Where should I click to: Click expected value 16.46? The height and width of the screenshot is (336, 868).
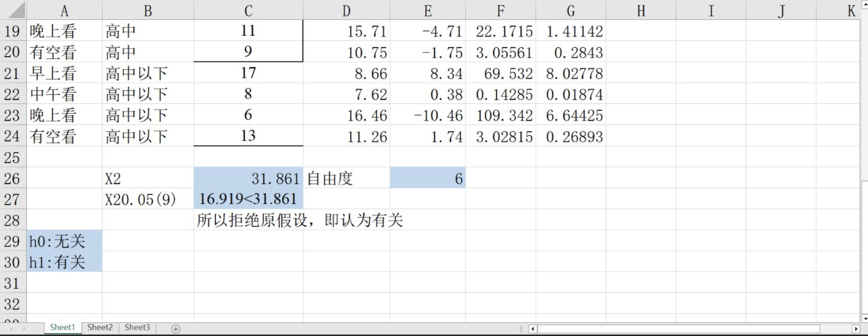tap(346, 115)
